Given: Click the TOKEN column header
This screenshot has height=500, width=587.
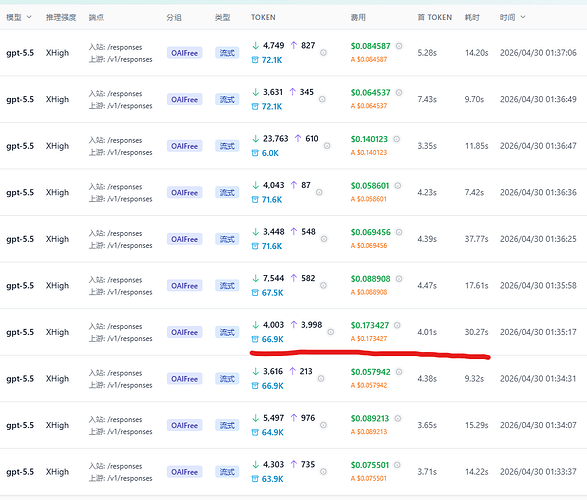Looking at the screenshot, I should click(x=263, y=17).
